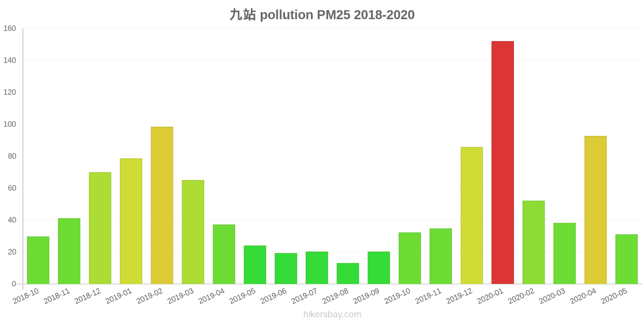This screenshot has width=644, height=322.
Task: Click the 2020-05 bar
Action: point(626,259)
